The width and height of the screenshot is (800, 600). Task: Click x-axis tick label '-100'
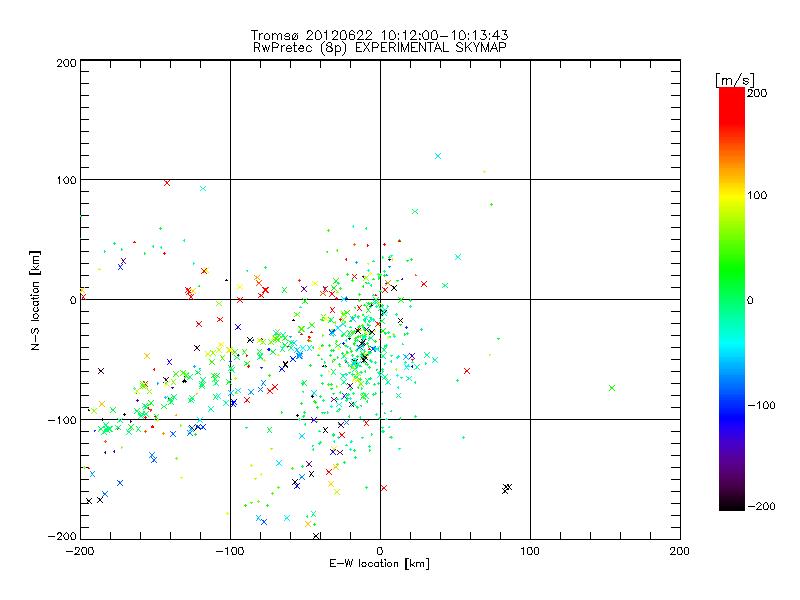click(x=230, y=551)
